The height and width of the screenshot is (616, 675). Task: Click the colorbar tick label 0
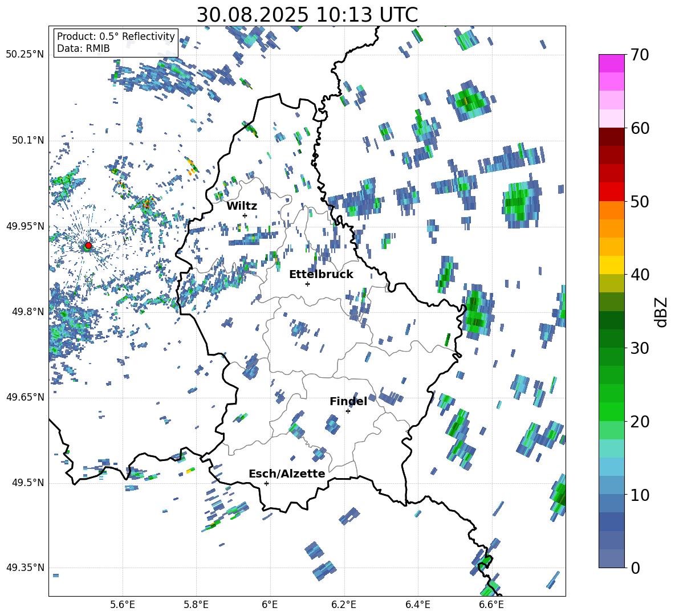[x=635, y=568]
